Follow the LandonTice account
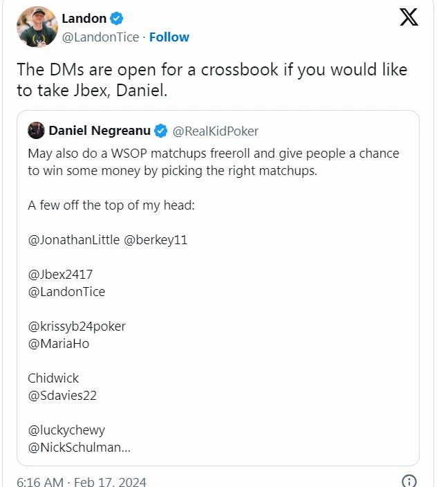The height and width of the screenshot is (487, 448). pos(169,37)
